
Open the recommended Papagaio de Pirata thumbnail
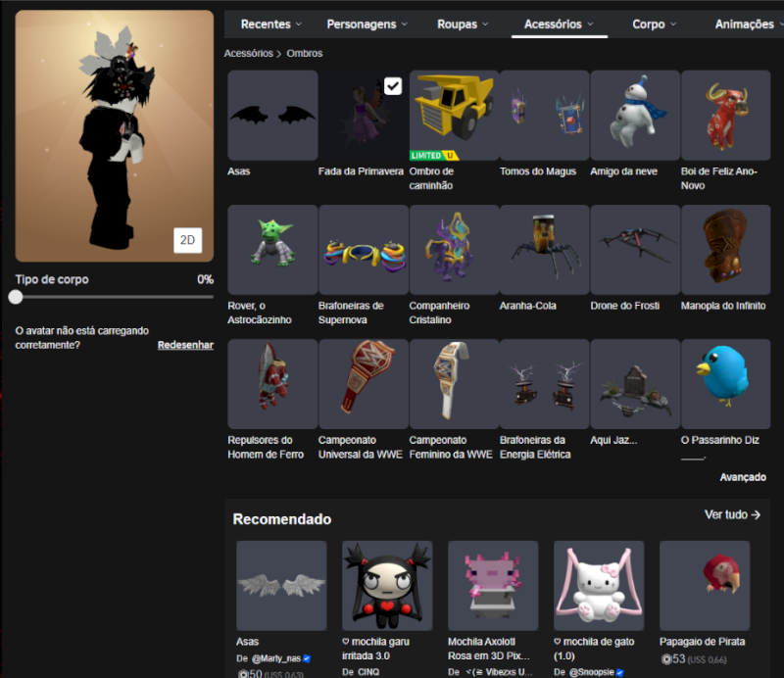pyautogui.click(x=705, y=585)
